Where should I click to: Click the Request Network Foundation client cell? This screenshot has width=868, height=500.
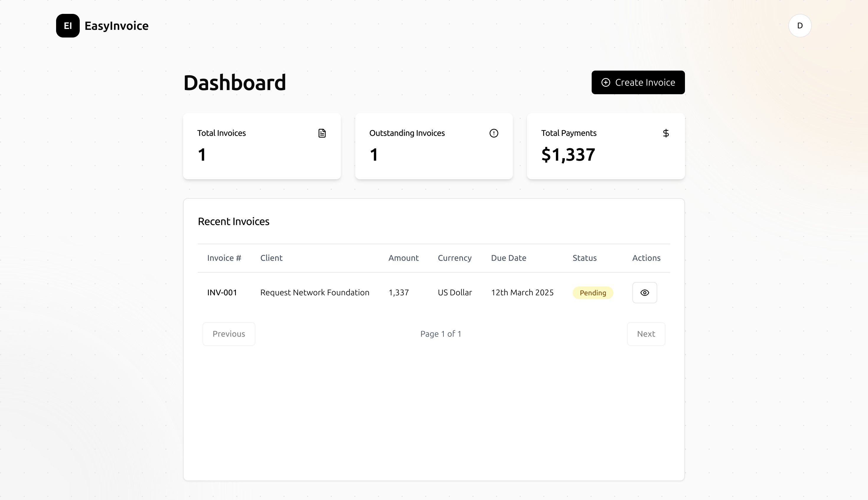(314, 293)
